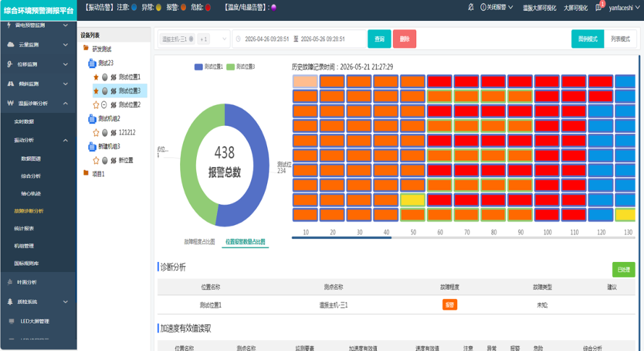Image resolution: width=644 pixels, height=351 pixels.
Task: Click the horizontal slider under the heatmap
Action: click(x=342, y=237)
